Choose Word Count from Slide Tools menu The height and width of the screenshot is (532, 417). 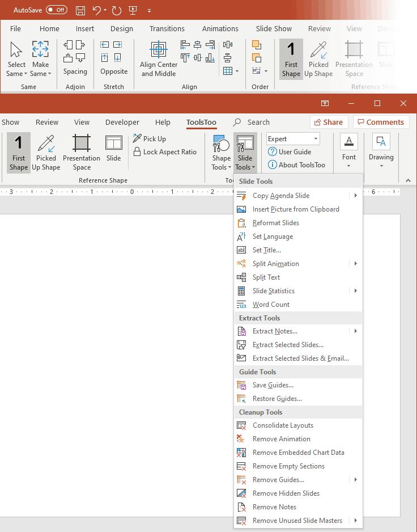(271, 305)
